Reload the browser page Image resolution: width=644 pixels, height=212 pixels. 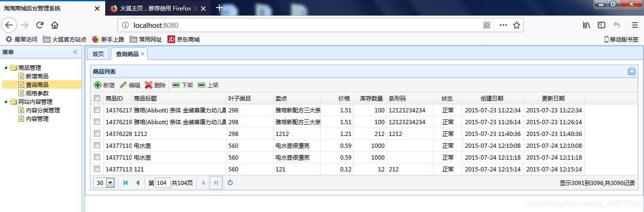(x=40, y=25)
